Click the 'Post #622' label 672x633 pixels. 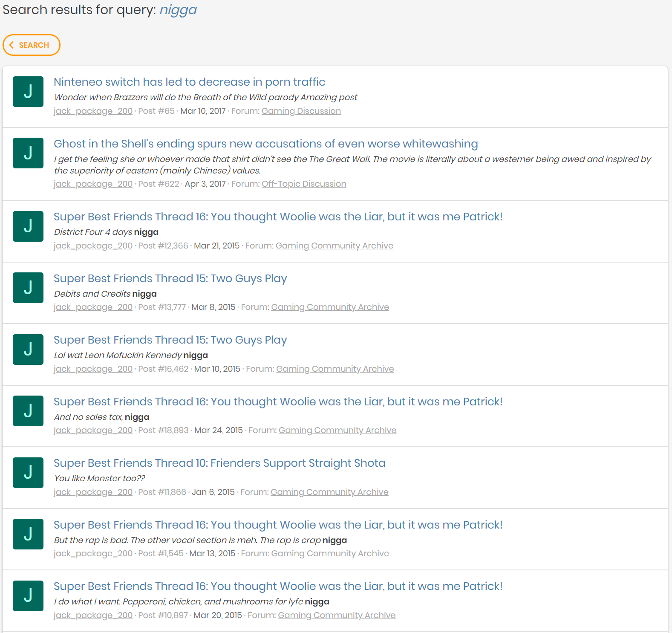[x=159, y=184]
